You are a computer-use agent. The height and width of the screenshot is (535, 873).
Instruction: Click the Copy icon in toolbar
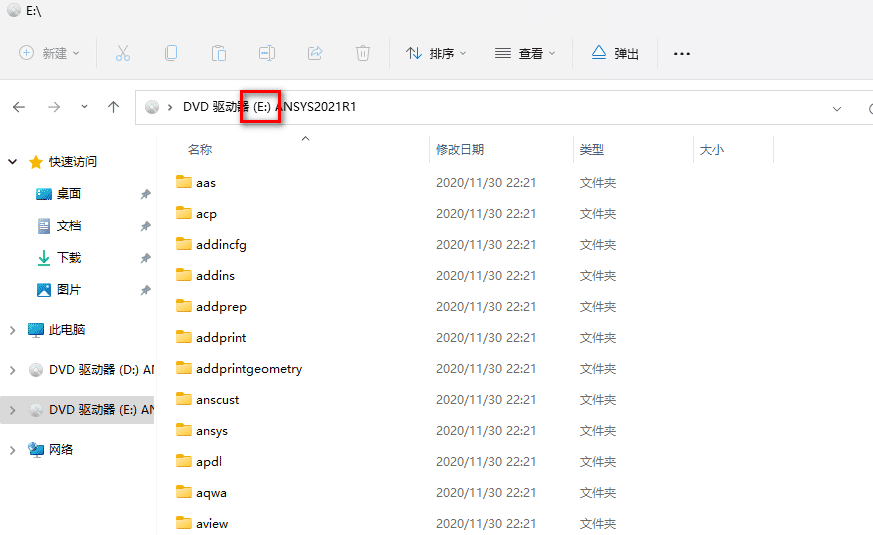coord(171,53)
